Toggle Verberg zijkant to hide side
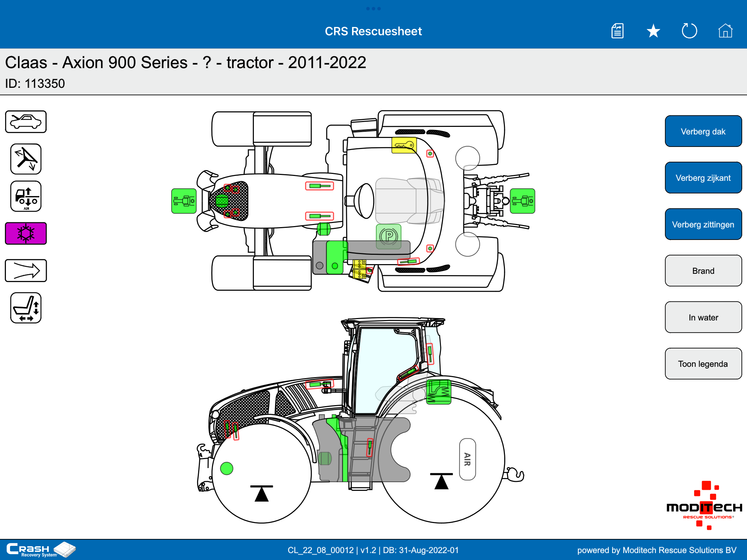 point(703,178)
